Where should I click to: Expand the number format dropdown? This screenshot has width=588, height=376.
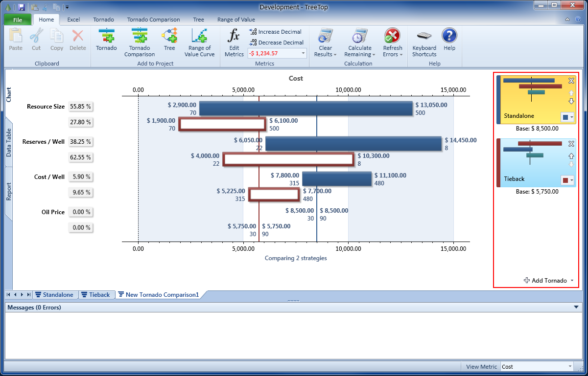(303, 53)
